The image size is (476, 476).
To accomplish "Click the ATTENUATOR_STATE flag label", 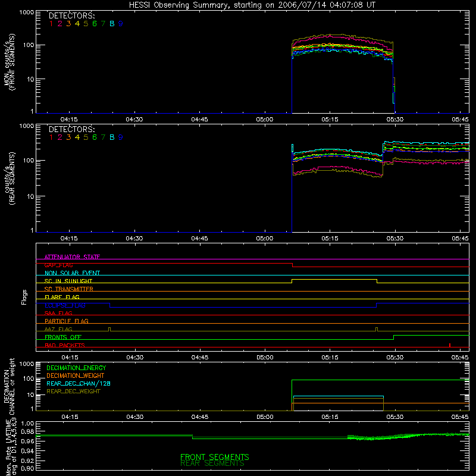I will click(72, 257).
